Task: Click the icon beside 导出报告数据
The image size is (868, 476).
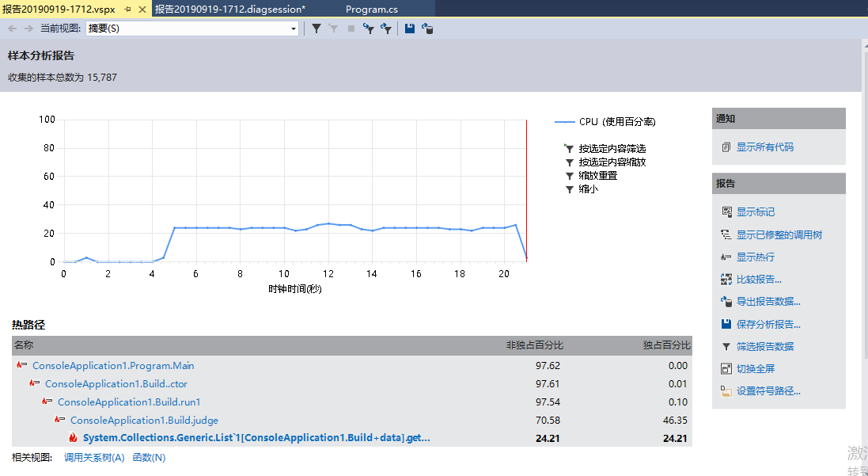Action: (726, 302)
